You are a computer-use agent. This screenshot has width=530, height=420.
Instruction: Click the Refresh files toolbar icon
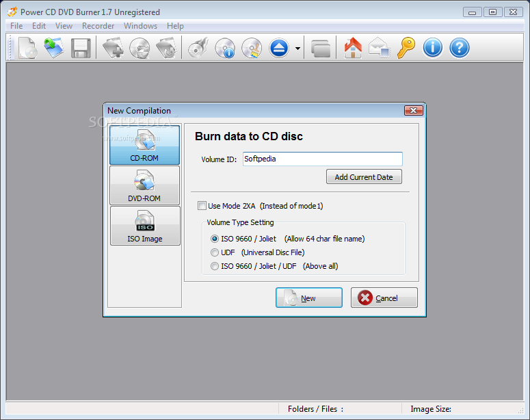pos(140,48)
